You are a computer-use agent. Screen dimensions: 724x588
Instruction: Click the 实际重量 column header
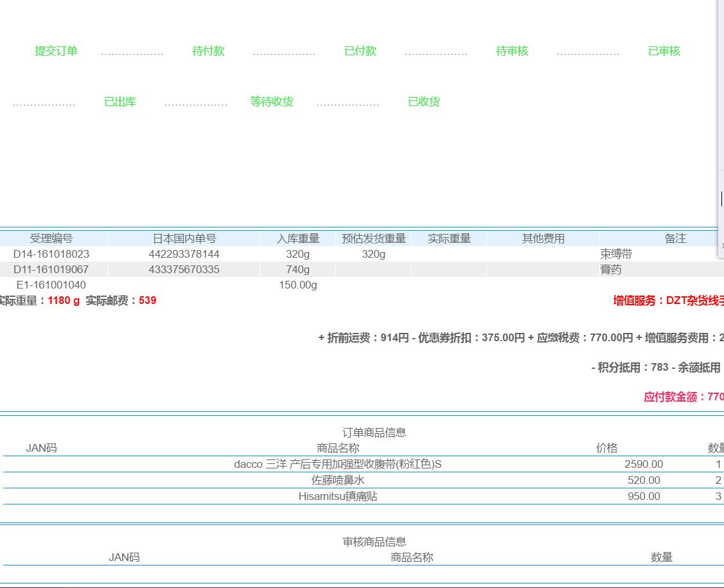pos(449,238)
